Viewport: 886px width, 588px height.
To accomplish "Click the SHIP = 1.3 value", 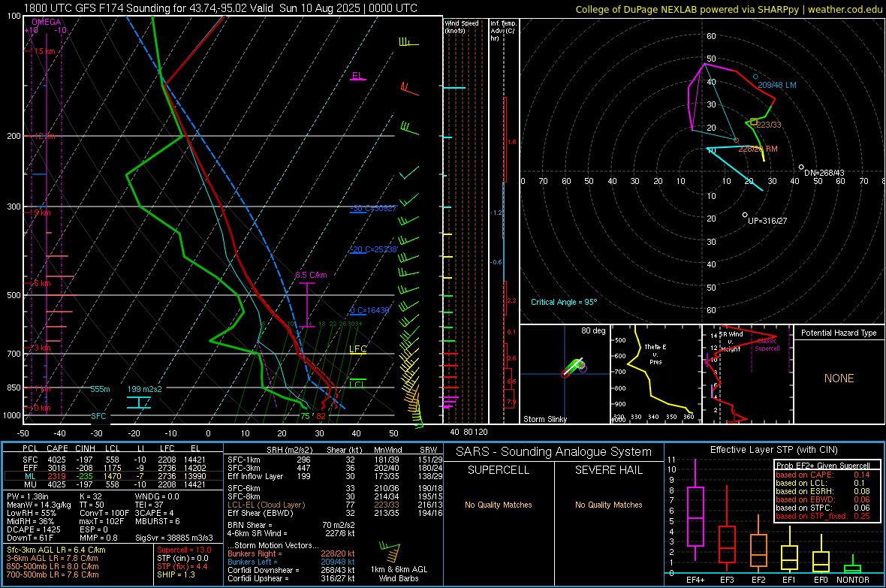I will (x=176, y=574).
